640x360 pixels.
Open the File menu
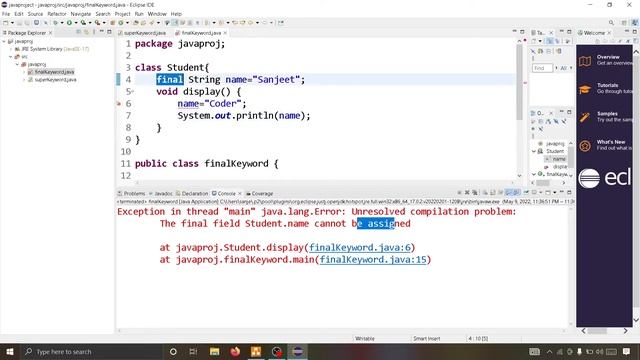[x=6, y=14]
